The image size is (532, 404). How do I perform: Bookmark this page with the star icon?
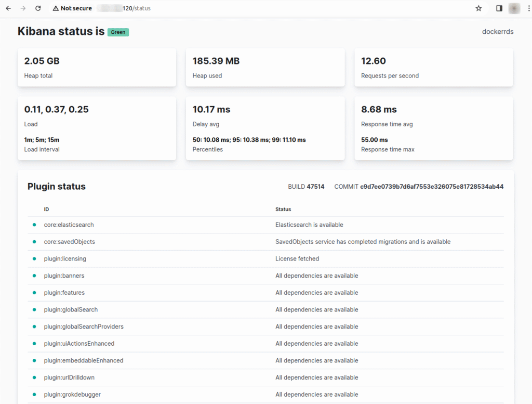tap(478, 8)
